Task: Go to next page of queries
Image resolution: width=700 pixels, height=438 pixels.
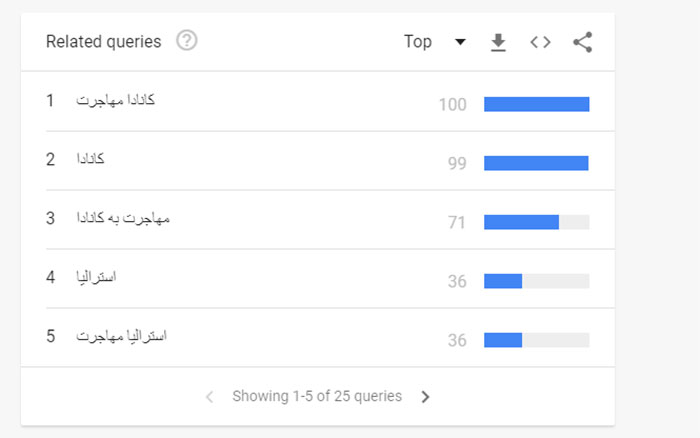Action: tap(425, 396)
